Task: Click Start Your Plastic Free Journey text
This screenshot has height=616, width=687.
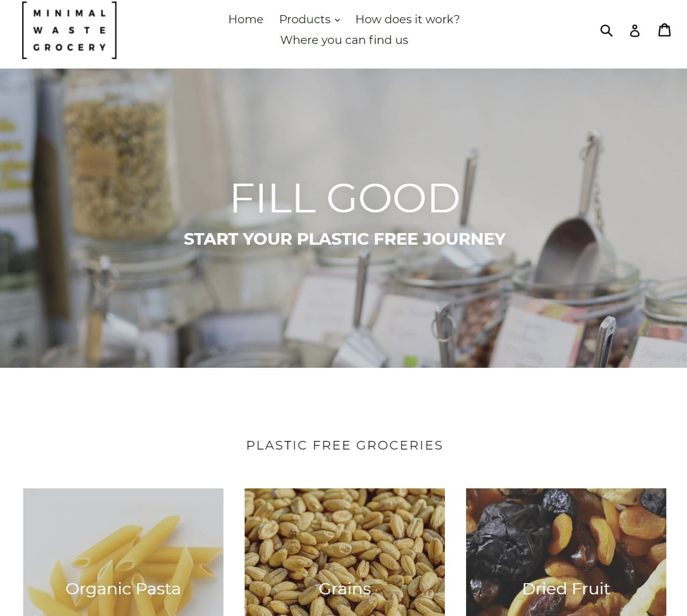Action: 345,239
